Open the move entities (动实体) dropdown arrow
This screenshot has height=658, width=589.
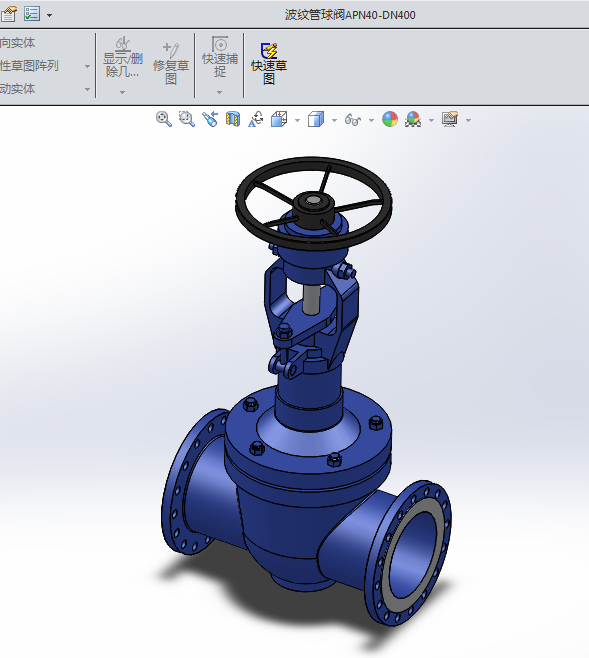[87, 89]
